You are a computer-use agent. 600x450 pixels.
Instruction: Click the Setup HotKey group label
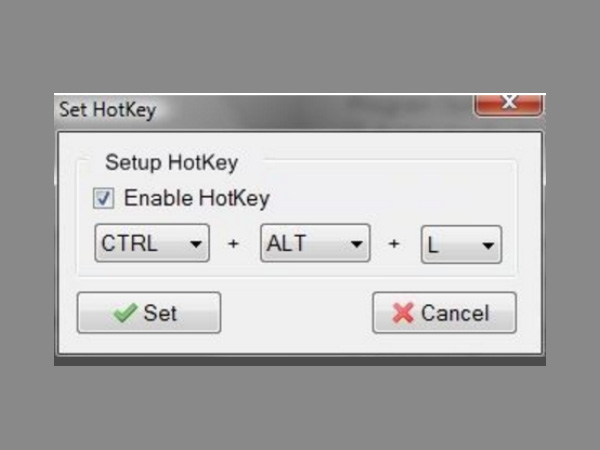pos(172,161)
